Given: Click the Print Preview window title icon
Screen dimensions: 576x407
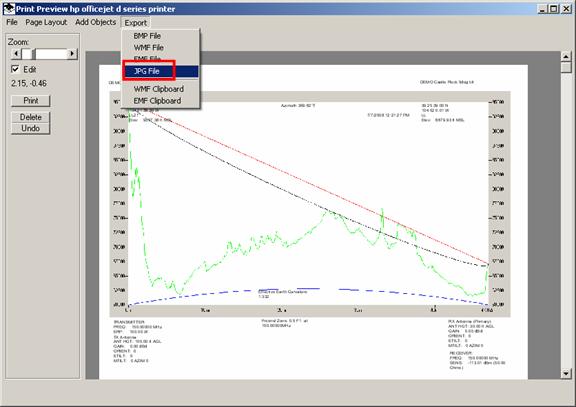Looking at the screenshot, I should pos(9,8).
